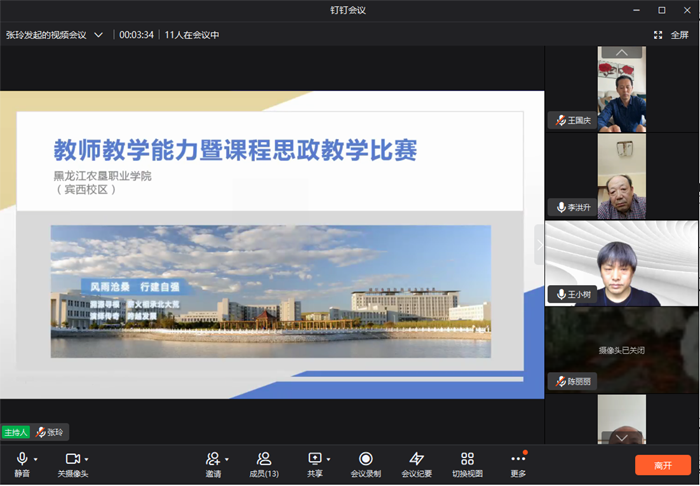Expand the share options arrow
Viewport: 700px width, 486px height.
pos(329,459)
